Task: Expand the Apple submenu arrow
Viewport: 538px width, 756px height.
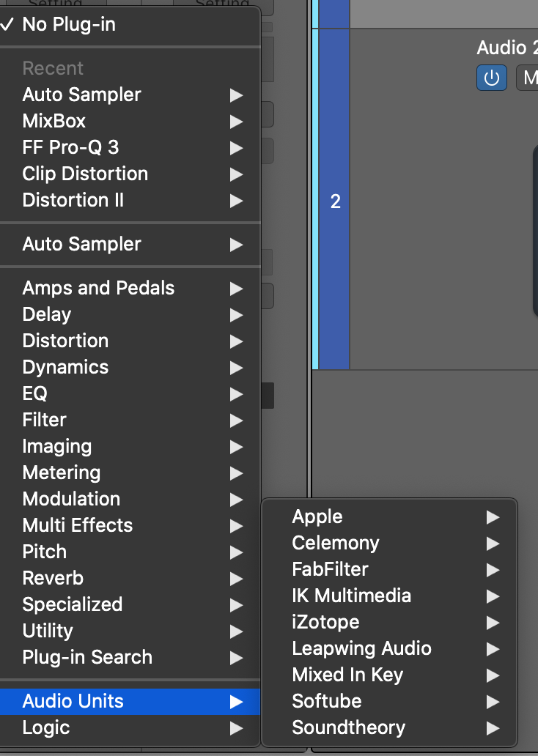Action: pos(493,517)
